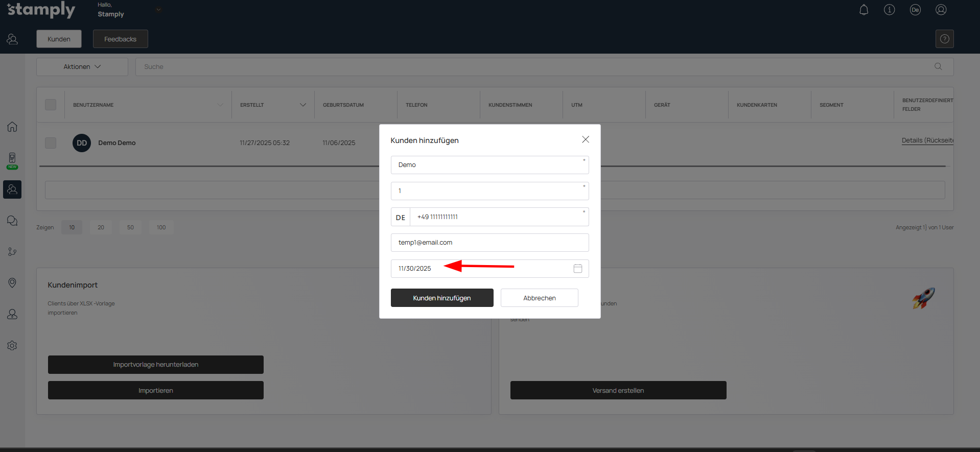Image resolution: width=980 pixels, height=452 pixels.
Task: Click the info circle icon in header
Action: click(x=889, y=10)
